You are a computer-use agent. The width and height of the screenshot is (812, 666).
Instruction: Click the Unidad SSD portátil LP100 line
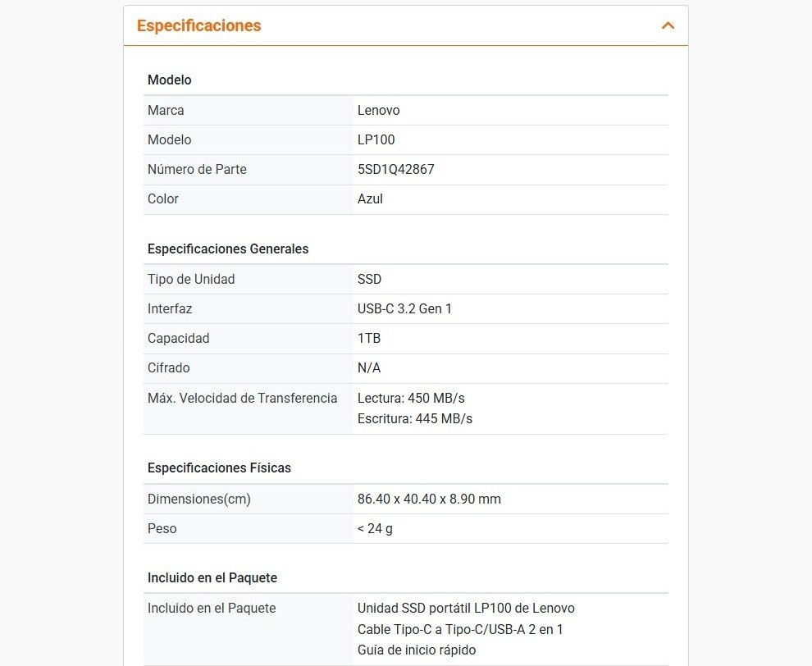click(466, 608)
